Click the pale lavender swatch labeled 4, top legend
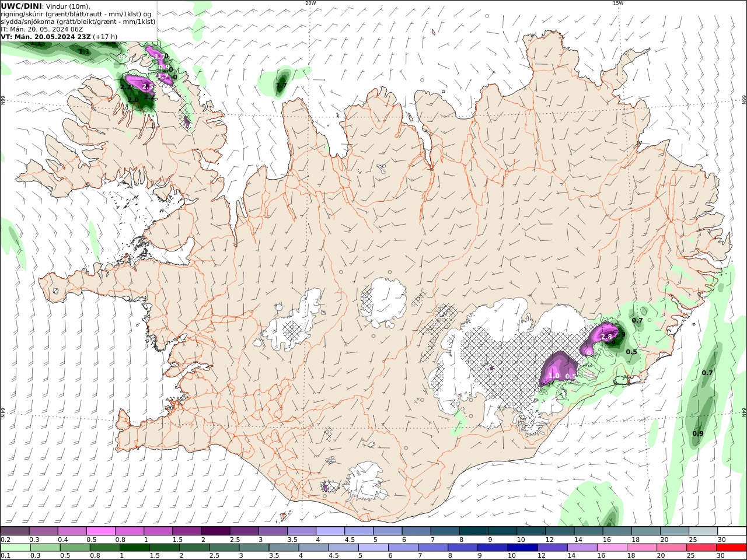Viewport: 747px width, 560px height. point(330,531)
